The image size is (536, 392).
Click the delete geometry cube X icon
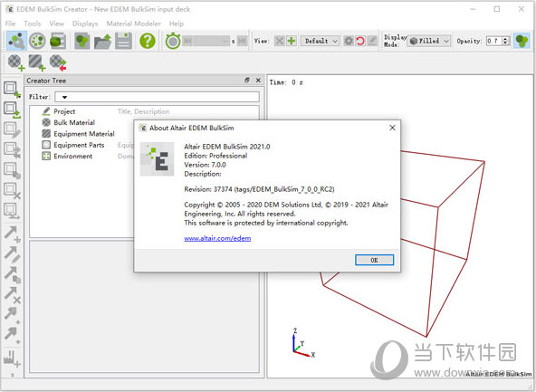(x=12, y=191)
